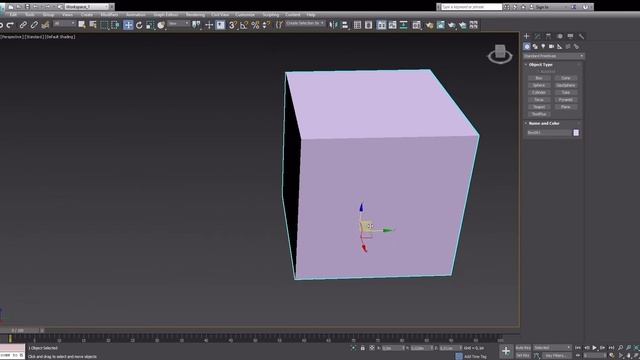
Task: Click the Sphere primitive button
Action: click(x=539, y=85)
